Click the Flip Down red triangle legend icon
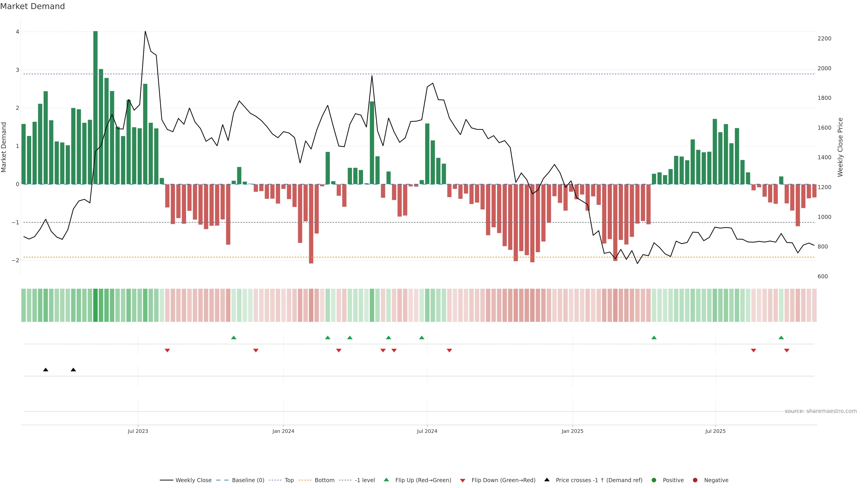Viewport: 868px width, 488px height. tap(463, 481)
